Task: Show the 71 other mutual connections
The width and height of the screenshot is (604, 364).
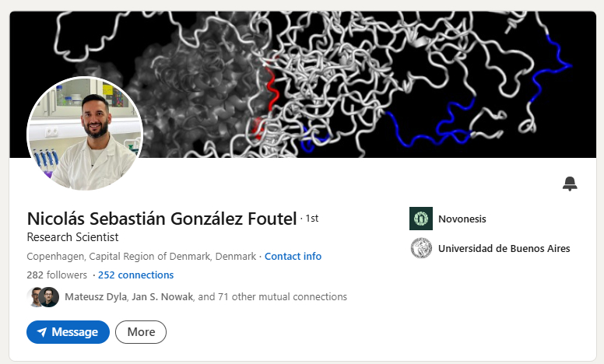Action: (x=271, y=296)
